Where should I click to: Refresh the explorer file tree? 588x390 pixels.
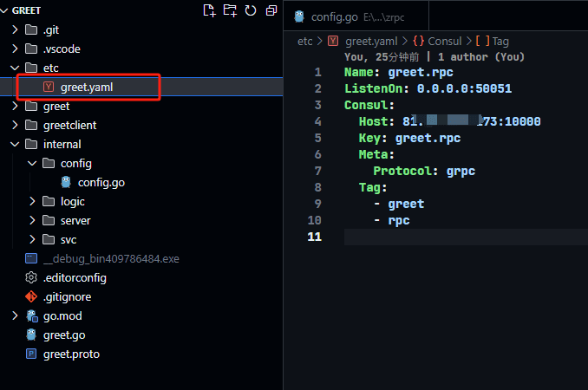tap(251, 10)
